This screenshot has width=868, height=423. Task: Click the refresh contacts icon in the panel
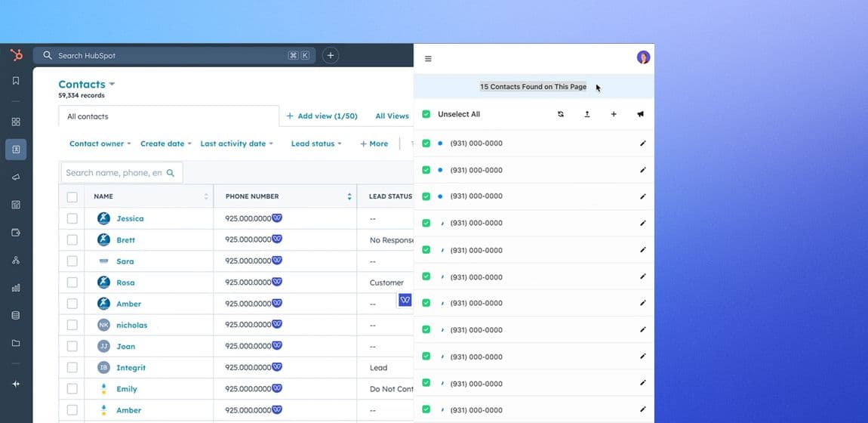pos(561,114)
